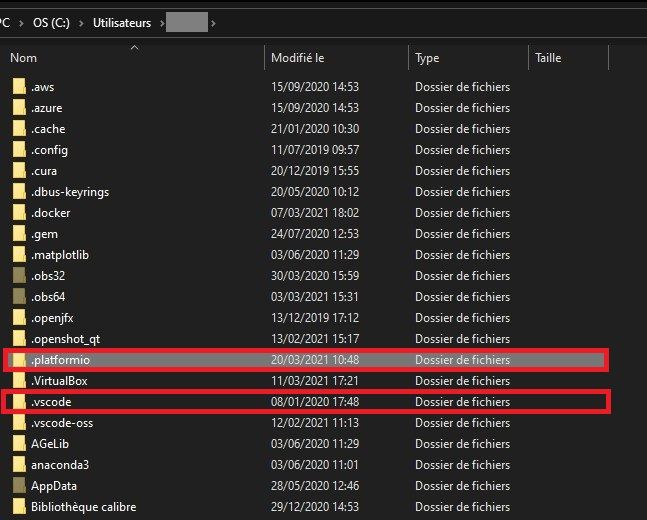This screenshot has height=520, width=647.
Task: Click the .azure folder icon
Action: click(19, 108)
